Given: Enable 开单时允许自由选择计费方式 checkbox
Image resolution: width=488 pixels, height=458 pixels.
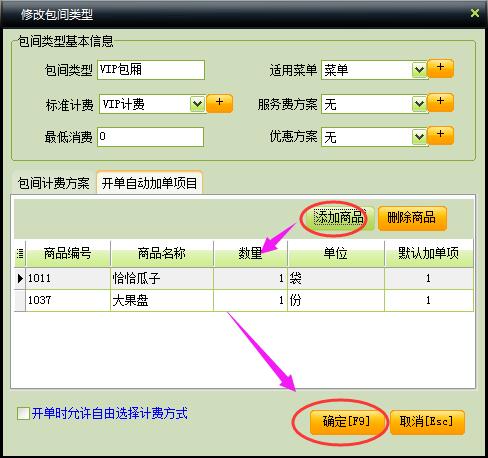Looking at the screenshot, I should [x=23, y=414].
